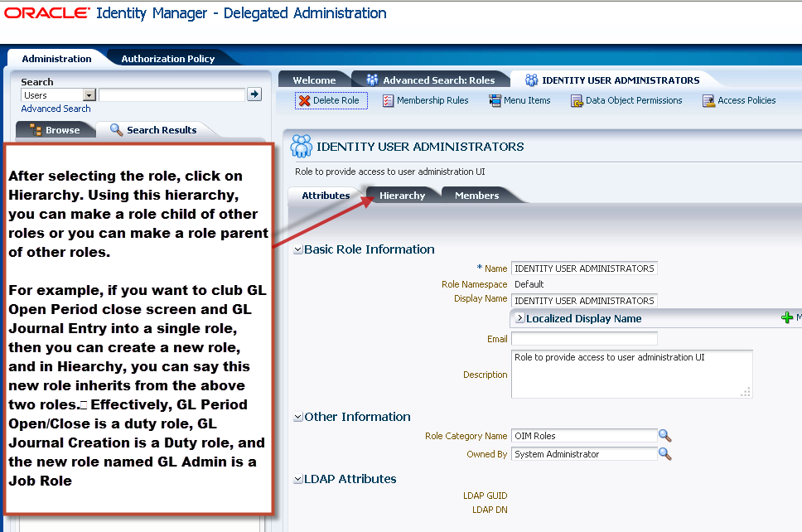Click the 'LDAP GUID' label
The width and height of the screenshot is (802, 532).
(485, 496)
